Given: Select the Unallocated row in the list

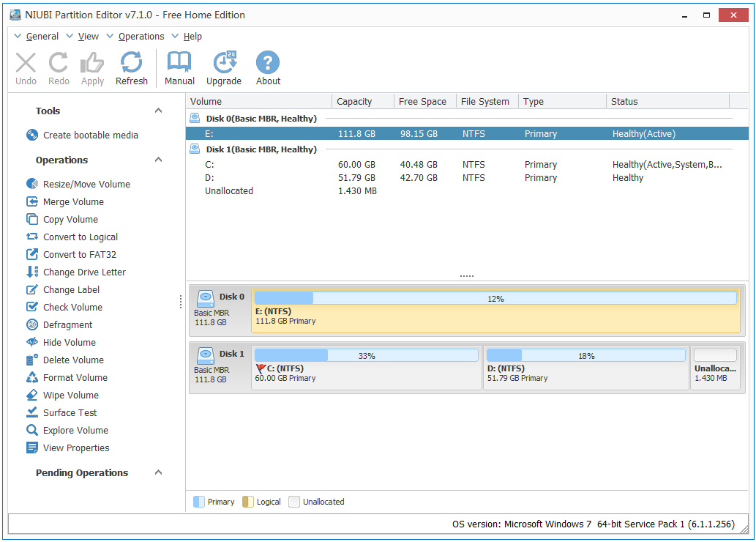Looking at the screenshot, I should coord(467,190).
